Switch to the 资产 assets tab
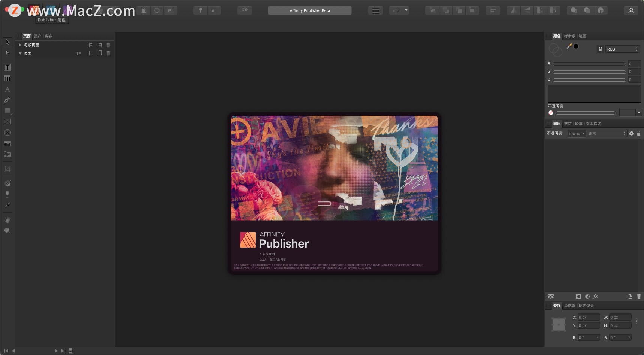 point(37,36)
